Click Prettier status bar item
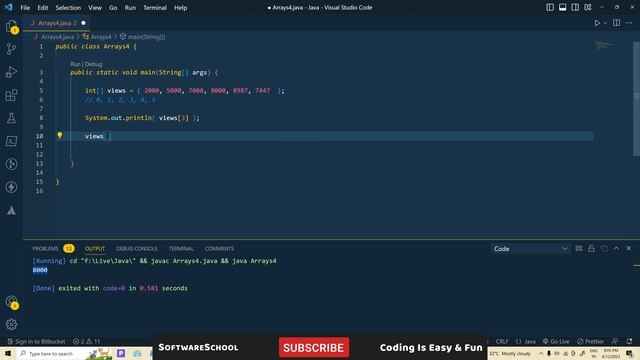 [590, 341]
